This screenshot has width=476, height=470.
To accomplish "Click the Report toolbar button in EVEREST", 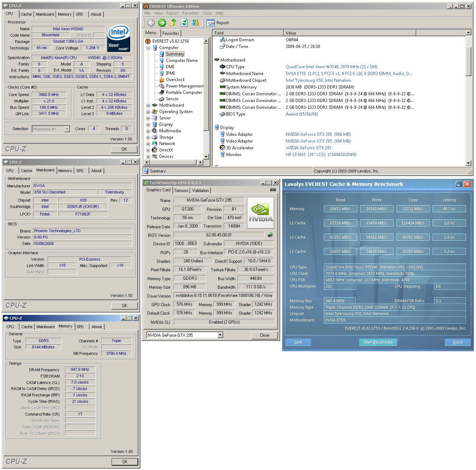I will 218,23.
